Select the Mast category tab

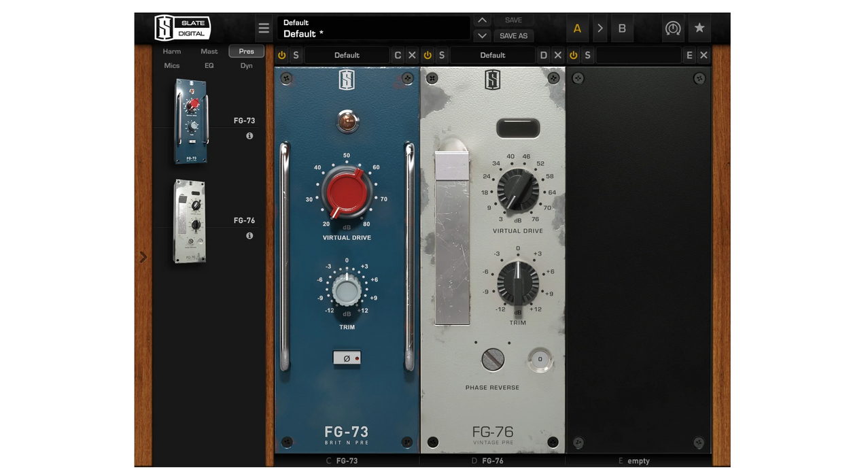209,51
